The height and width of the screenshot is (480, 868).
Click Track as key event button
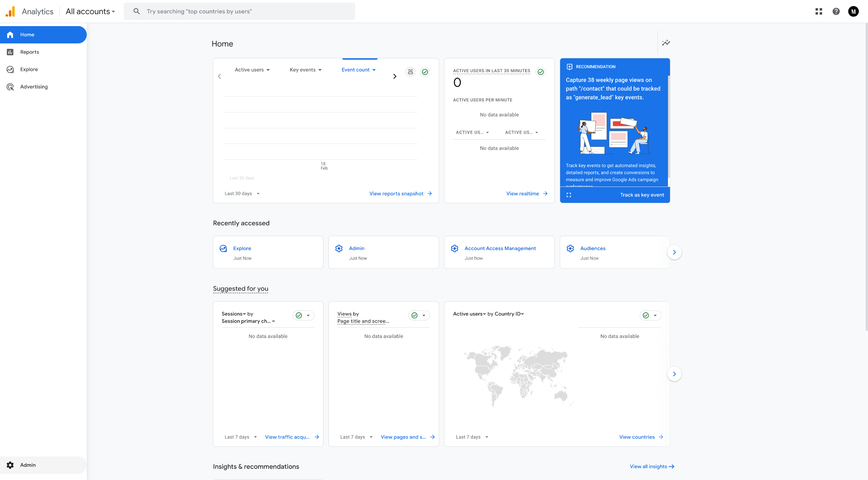click(642, 195)
